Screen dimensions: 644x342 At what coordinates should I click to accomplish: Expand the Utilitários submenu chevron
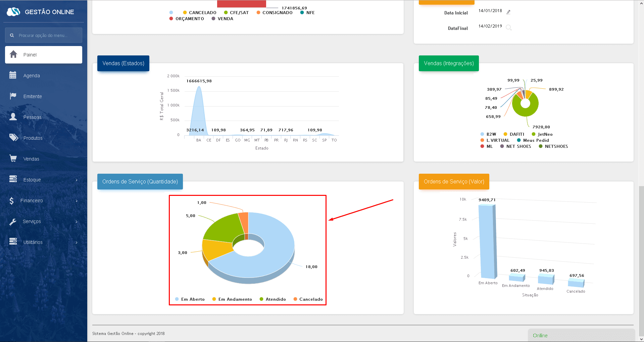77,242
